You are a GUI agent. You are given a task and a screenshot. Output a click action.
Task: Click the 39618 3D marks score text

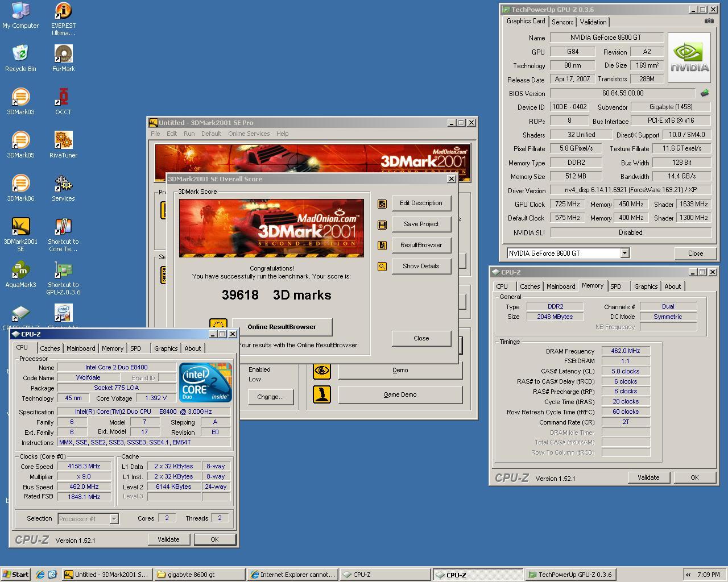point(276,295)
